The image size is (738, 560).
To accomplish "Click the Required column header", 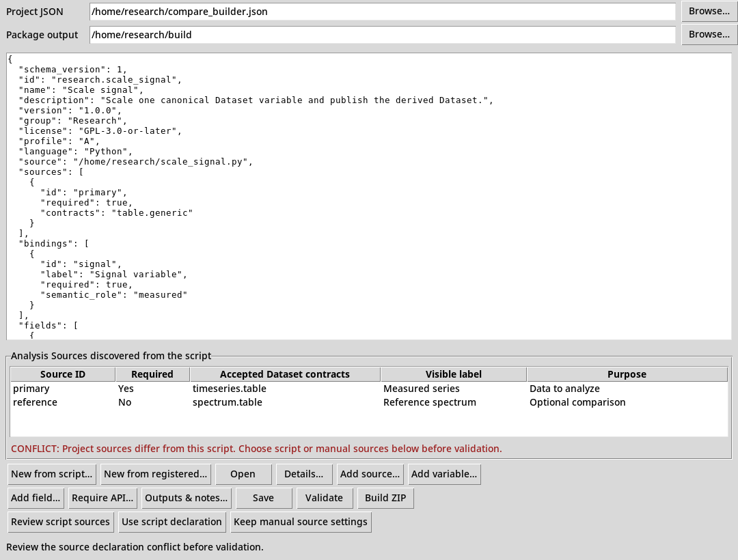I will click(x=152, y=374).
